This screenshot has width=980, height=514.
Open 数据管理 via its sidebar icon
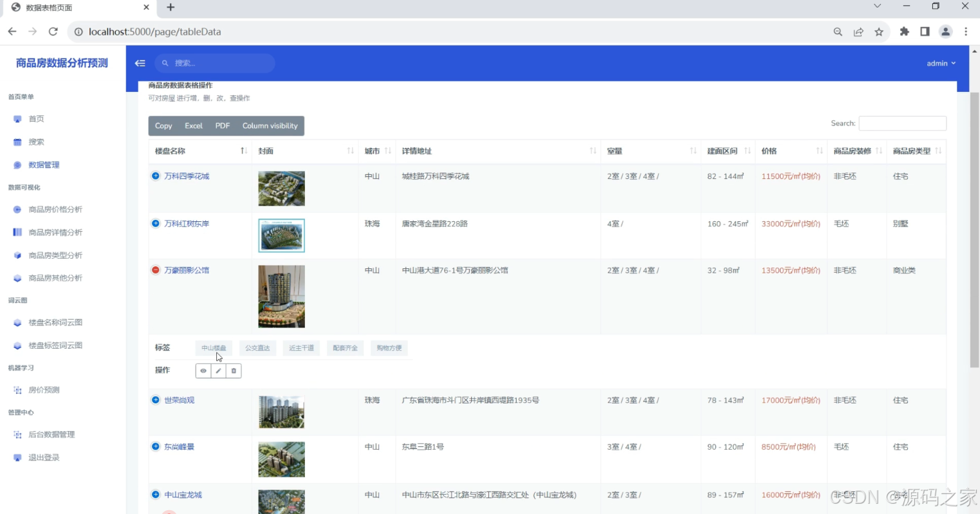pos(17,165)
